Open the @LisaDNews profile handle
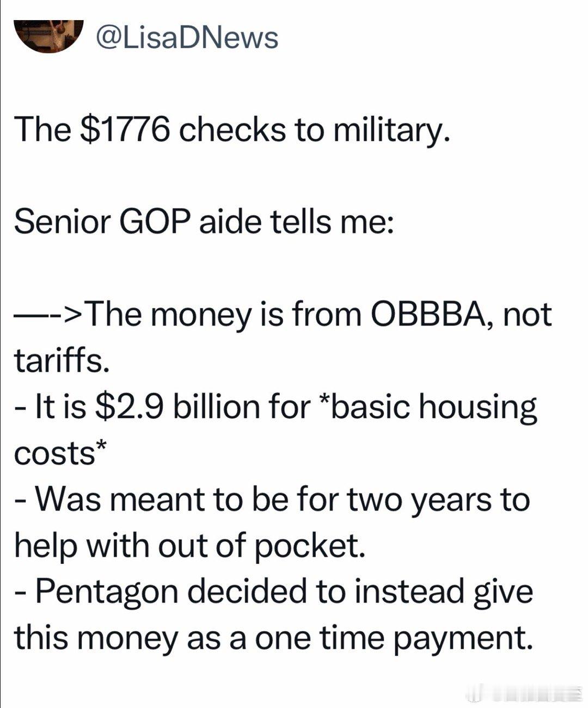Viewport: 588px width, 708px height. (x=187, y=38)
